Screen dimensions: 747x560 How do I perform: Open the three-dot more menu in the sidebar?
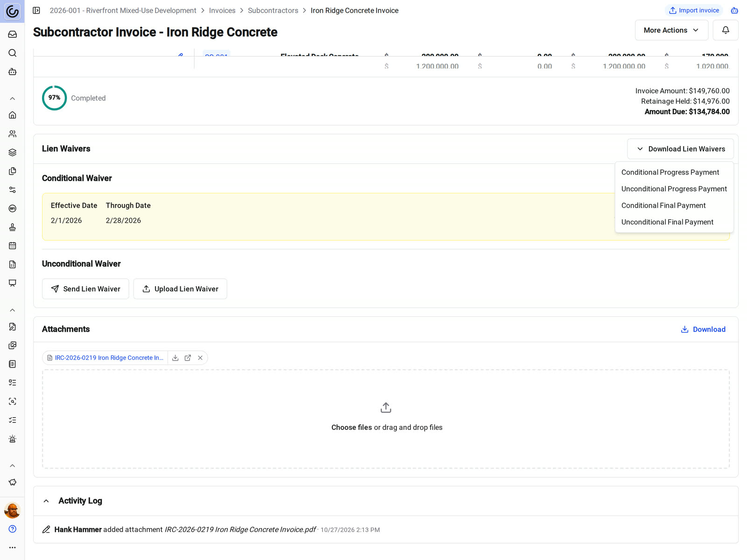tap(13, 547)
